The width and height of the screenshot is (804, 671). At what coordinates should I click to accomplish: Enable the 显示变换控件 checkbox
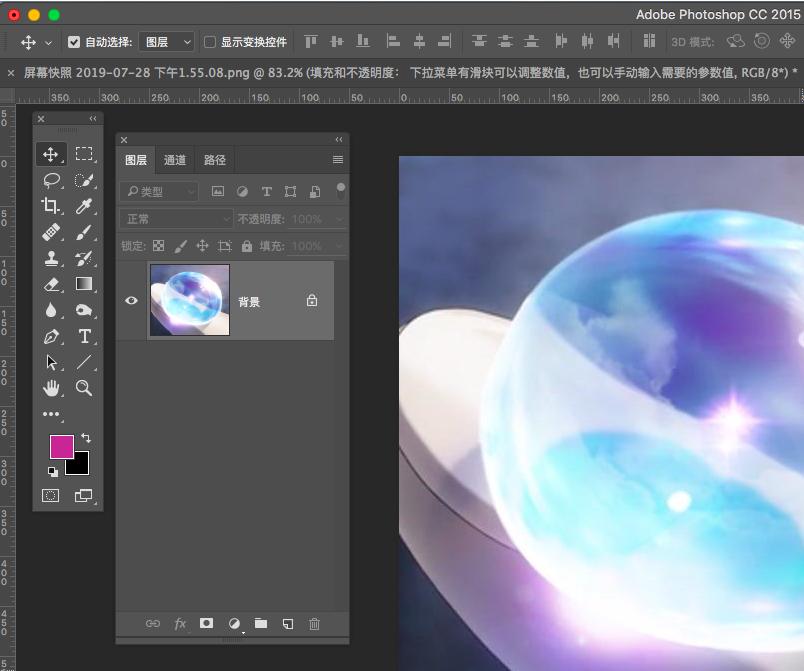click(210, 42)
